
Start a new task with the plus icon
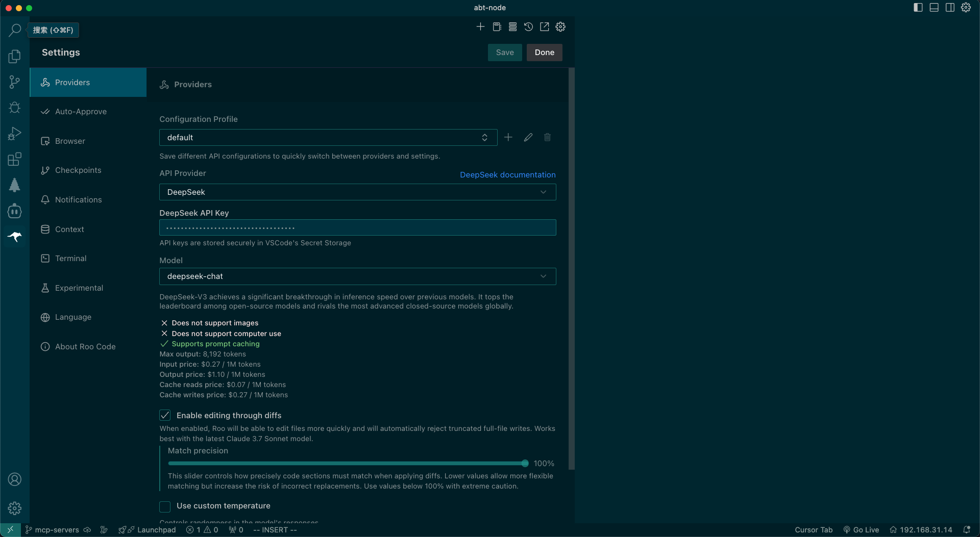click(480, 27)
